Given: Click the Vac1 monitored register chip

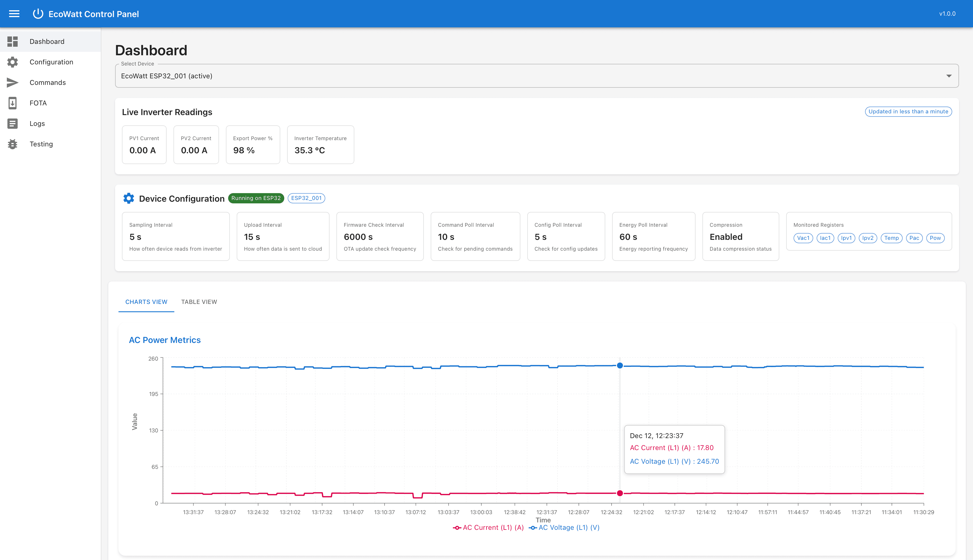Looking at the screenshot, I should 803,238.
